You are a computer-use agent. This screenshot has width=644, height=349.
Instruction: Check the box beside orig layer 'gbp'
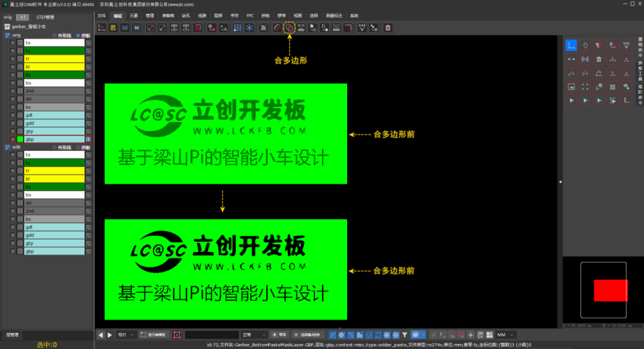13,140
